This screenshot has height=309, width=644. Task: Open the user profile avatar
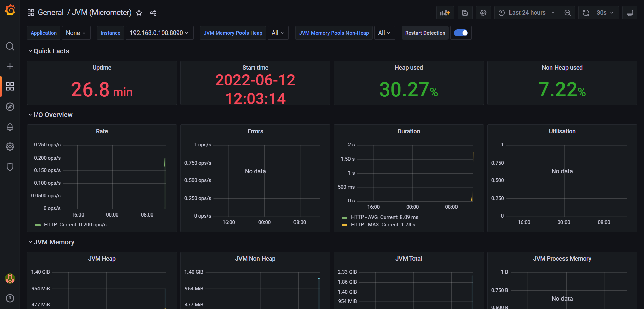coord(10,278)
